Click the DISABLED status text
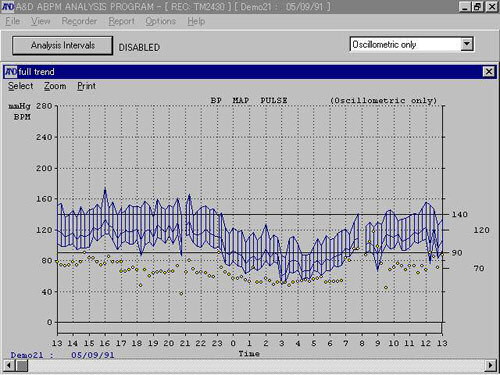This screenshot has height=375, width=500. (x=139, y=48)
